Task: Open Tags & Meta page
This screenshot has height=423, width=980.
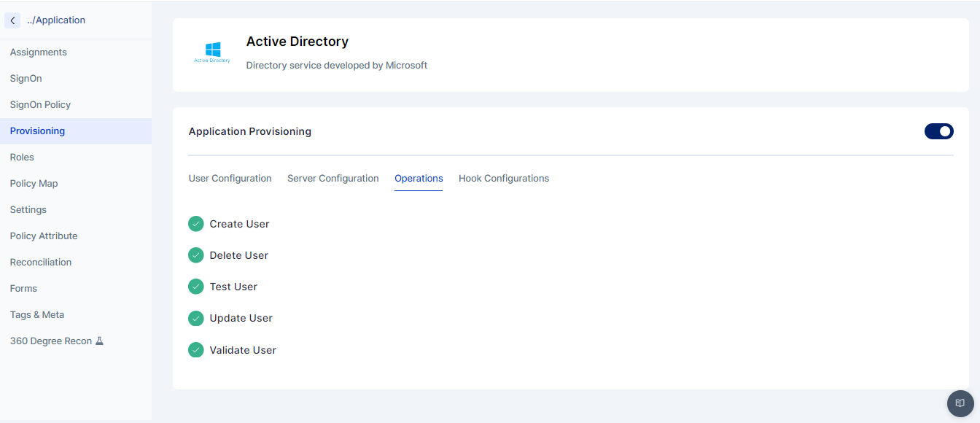Action: point(37,315)
